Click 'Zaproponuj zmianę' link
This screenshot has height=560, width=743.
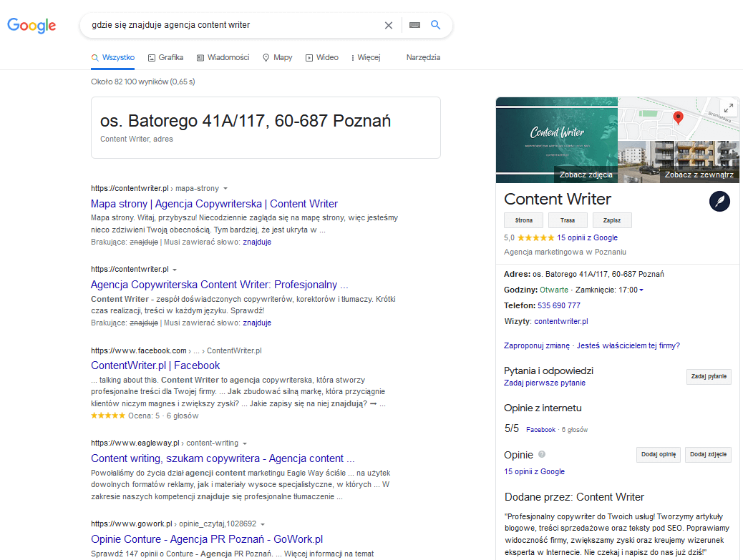point(536,345)
